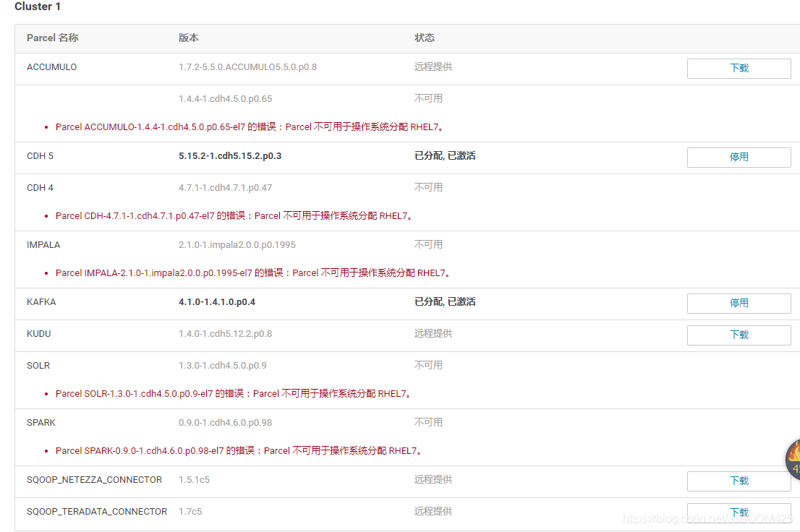Select the KUDU parcel name
Screen dimensions: 800x532
click(x=38, y=333)
